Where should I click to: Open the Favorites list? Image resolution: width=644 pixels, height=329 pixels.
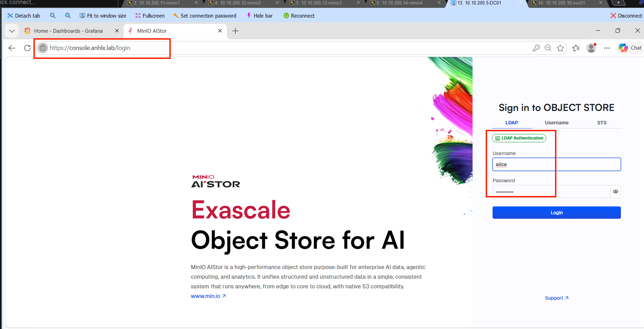[576, 48]
